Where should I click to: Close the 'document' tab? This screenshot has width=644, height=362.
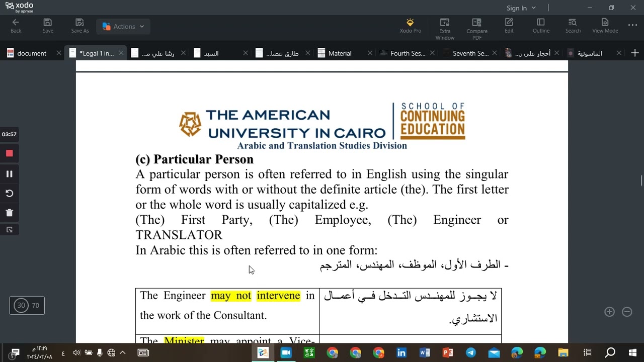pyautogui.click(x=59, y=53)
